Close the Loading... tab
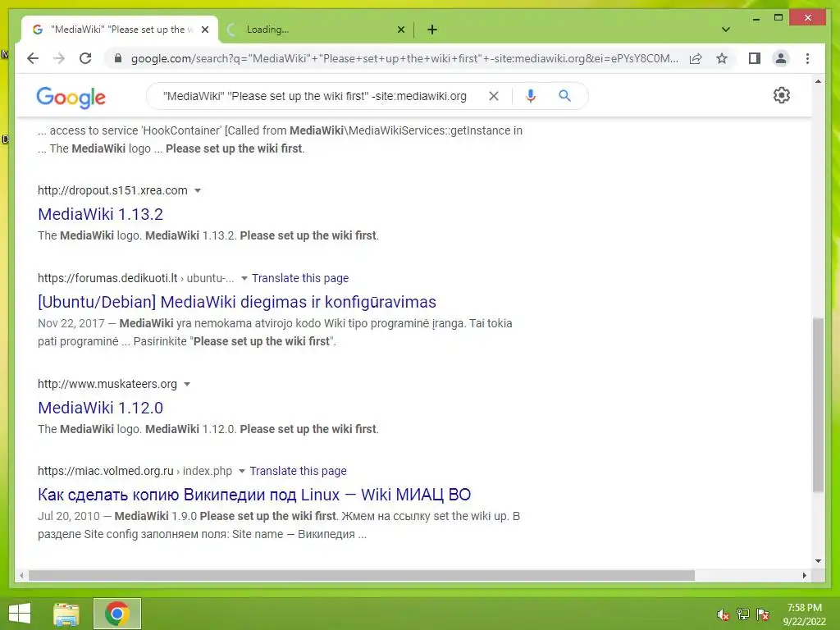840x630 pixels. pyautogui.click(x=400, y=30)
